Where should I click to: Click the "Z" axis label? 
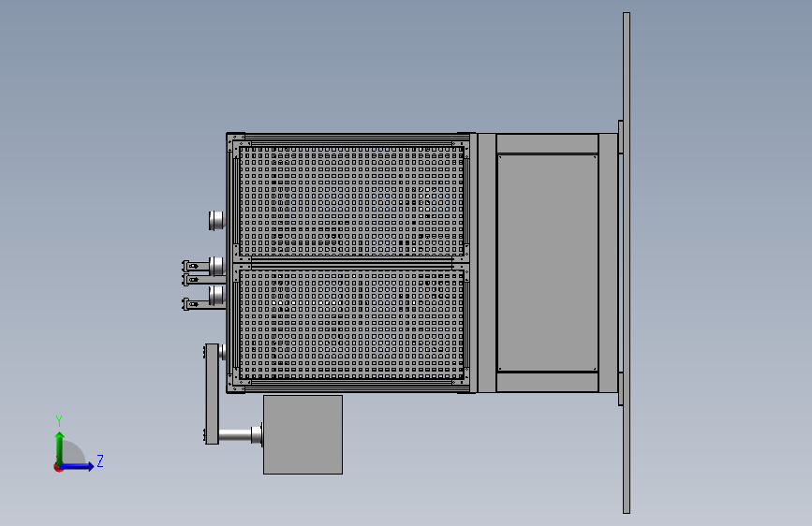[100, 460]
